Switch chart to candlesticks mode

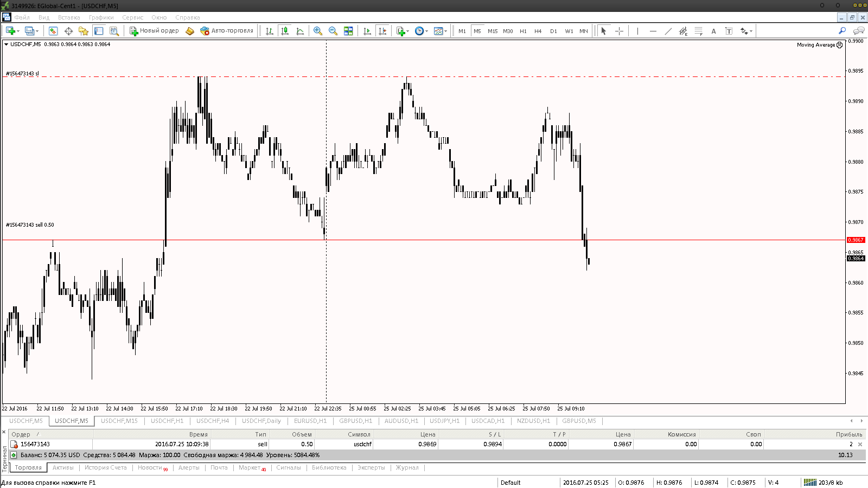click(285, 31)
